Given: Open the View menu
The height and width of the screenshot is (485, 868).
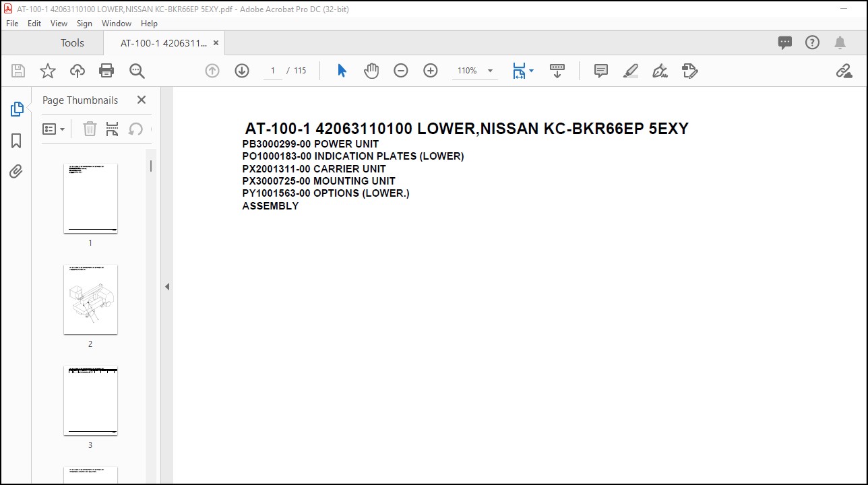Looking at the screenshot, I should tap(59, 23).
